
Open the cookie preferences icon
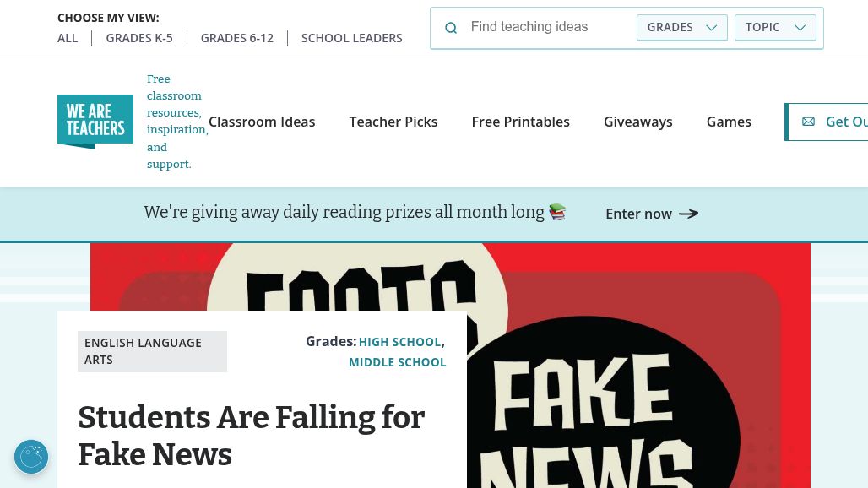pos(31,457)
